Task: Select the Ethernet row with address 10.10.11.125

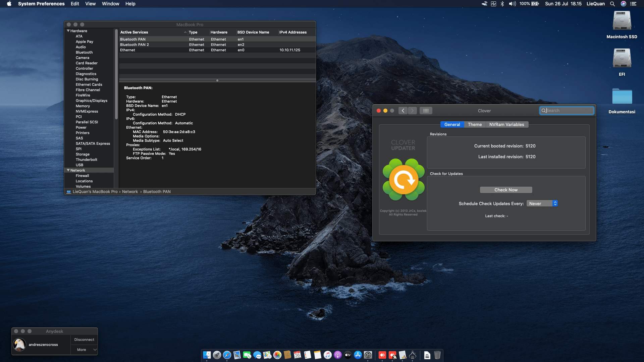Action: [217, 50]
